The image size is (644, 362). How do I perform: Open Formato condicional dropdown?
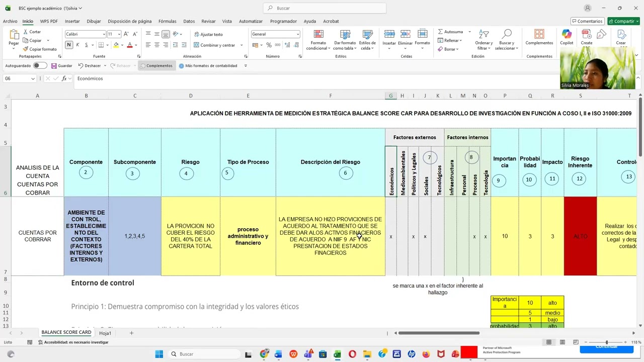pos(318,40)
